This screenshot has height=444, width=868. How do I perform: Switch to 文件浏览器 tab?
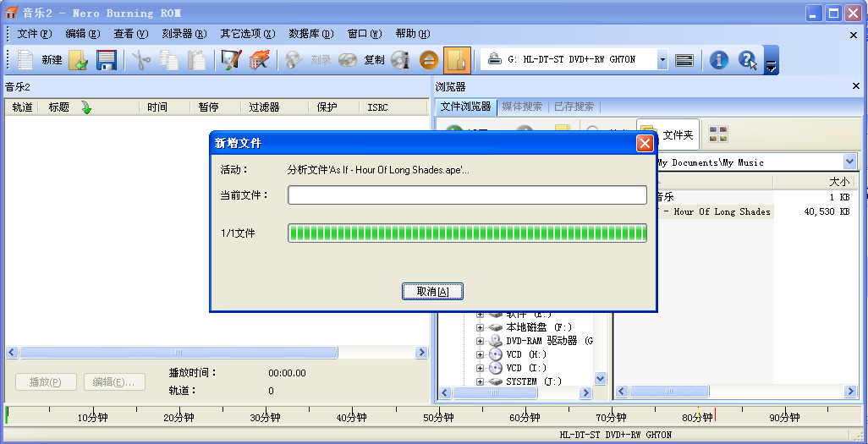pos(465,107)
